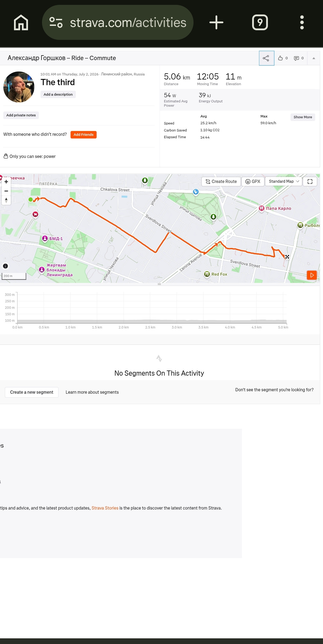Give kudos with the thumbs-up icon
This screenshot has height=644, width=323.
[280, 58]
